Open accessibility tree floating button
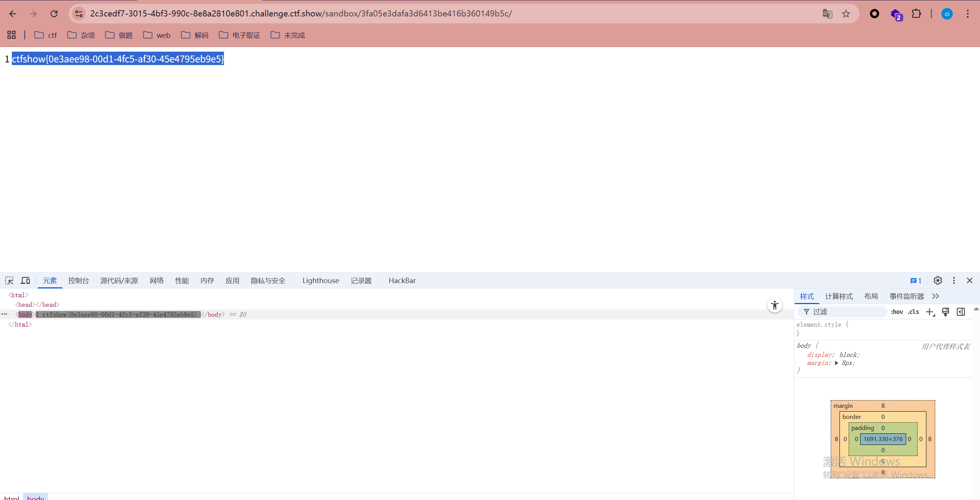Image resolution: width=980 pixels, height=500 pixels. 775,305
